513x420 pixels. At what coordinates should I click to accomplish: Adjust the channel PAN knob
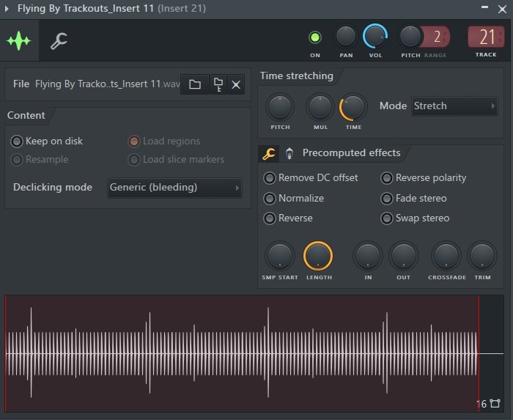(x=346, y=37)
